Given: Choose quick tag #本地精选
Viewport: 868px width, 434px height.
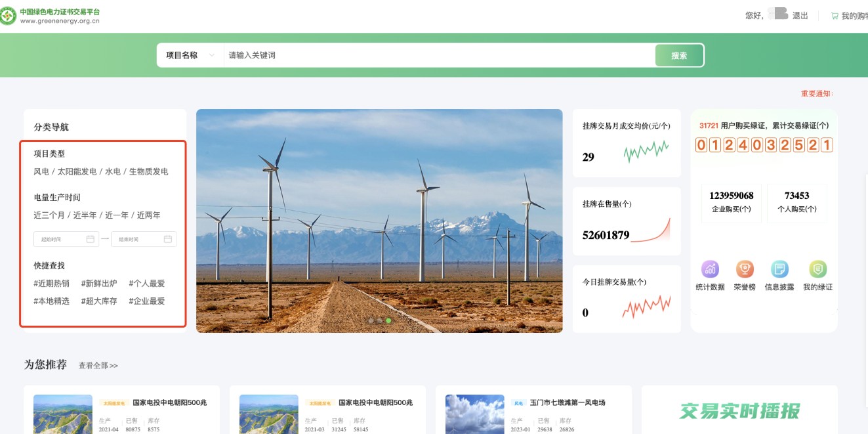Looking at the screenshot, I should point(51,301).
